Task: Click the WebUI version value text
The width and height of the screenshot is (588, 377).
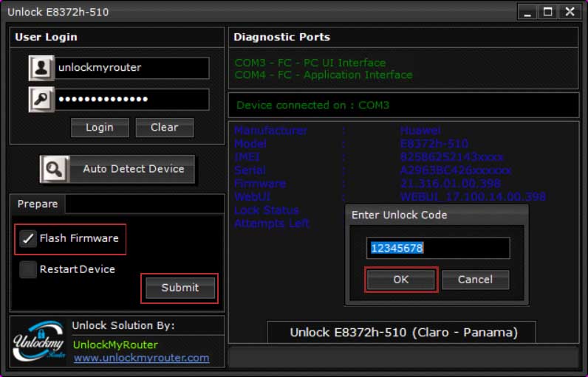Action: 473,197
